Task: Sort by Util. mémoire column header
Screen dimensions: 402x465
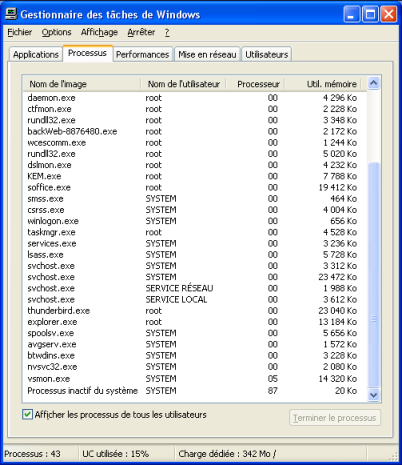Action: [x=323, y=84]
